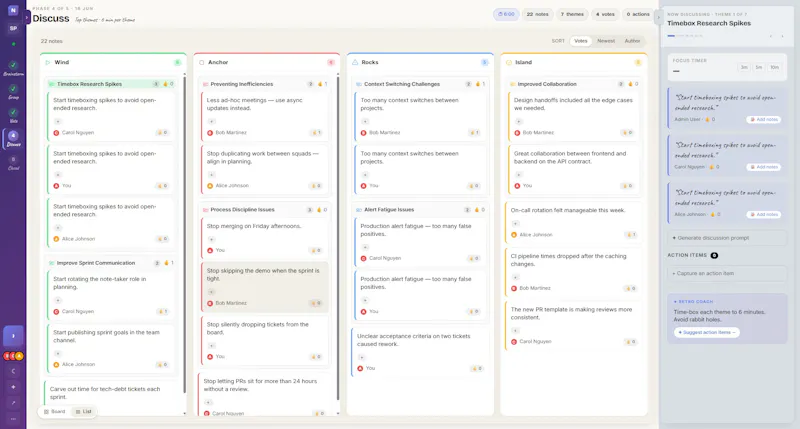Viewport: 800px width, 429px height.
Task: Add reaction to 'The new PR template' note
Action: click(515, 331)
